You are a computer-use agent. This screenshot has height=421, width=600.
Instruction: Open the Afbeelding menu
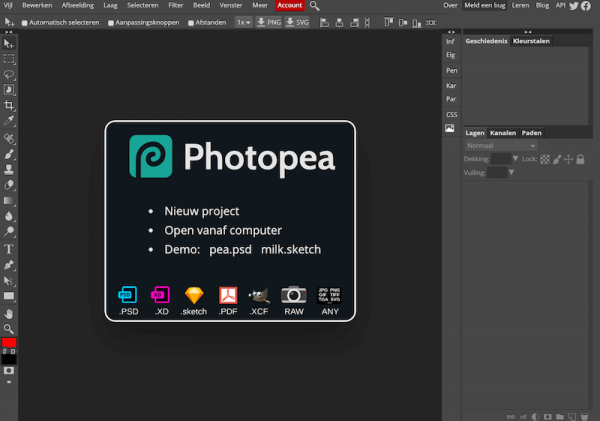coord(78,5)
